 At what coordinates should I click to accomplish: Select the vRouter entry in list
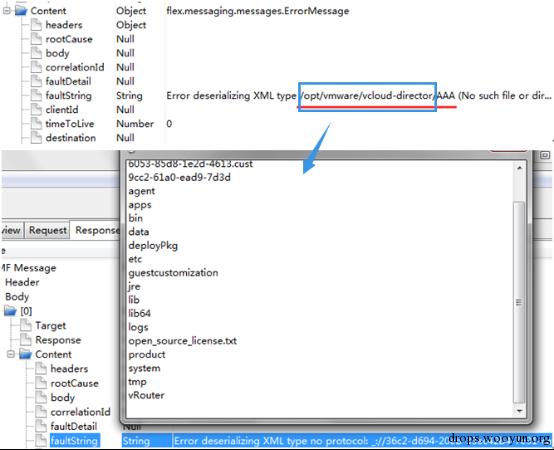tap(146, 395)
